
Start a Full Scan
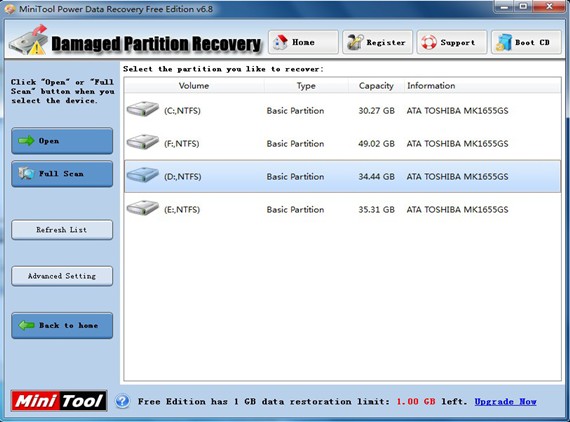click(62, 174)
